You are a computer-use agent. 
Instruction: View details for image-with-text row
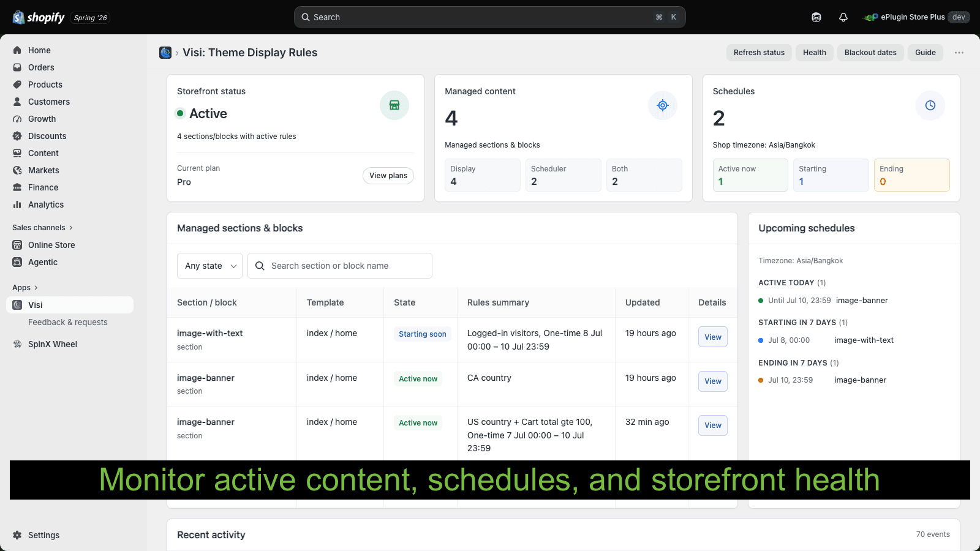point(713,337)
